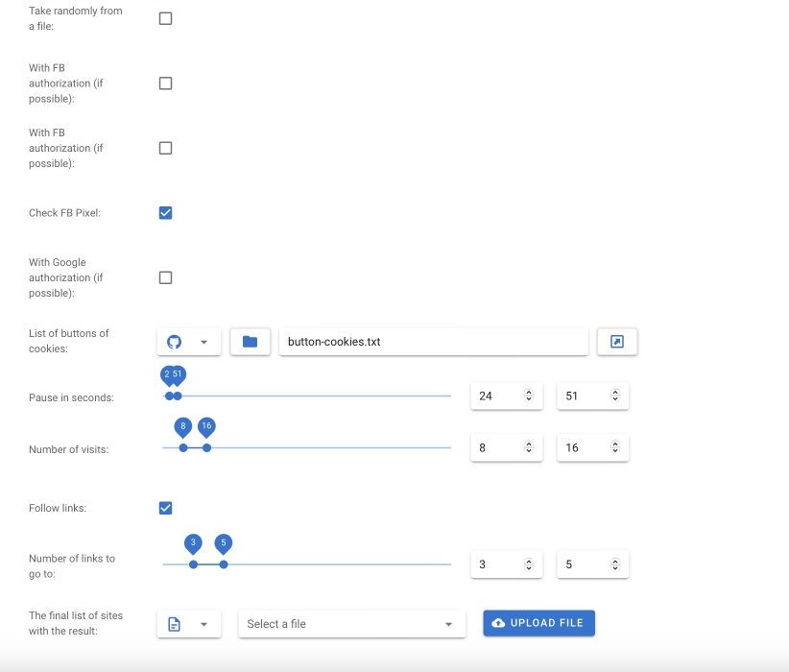
Task: Click the links-to-go slider handle at 3
Action: click(x=193, y=564)
